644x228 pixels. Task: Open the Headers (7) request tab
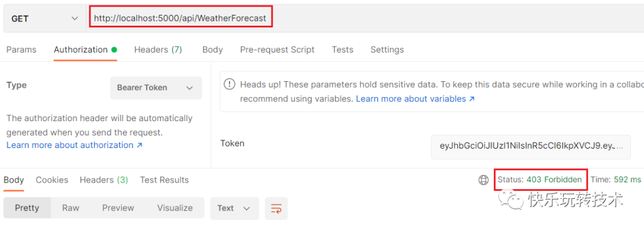pos(158,50)
